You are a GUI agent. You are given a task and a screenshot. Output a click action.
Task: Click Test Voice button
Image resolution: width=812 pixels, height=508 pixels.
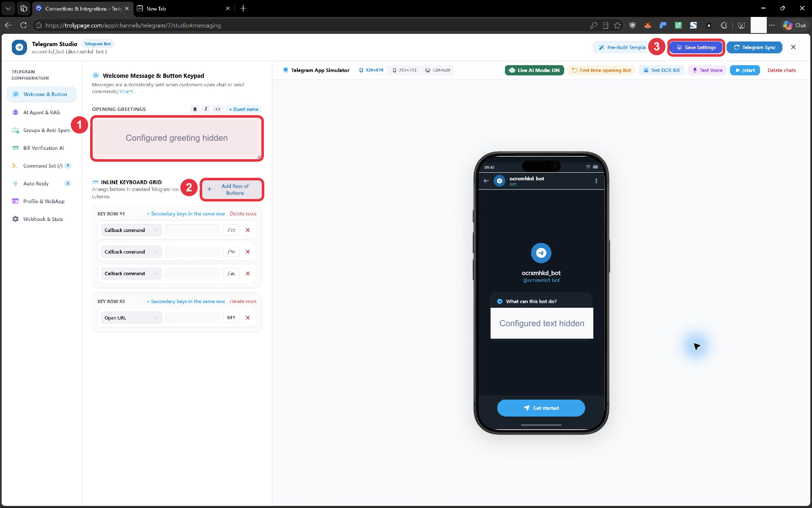click(707, 70)
